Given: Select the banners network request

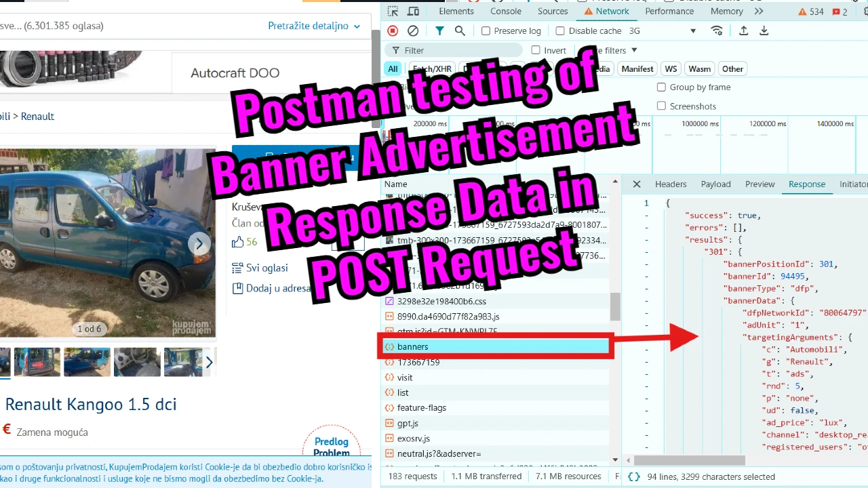Looking at the screenshot, I should pos(412,346).
